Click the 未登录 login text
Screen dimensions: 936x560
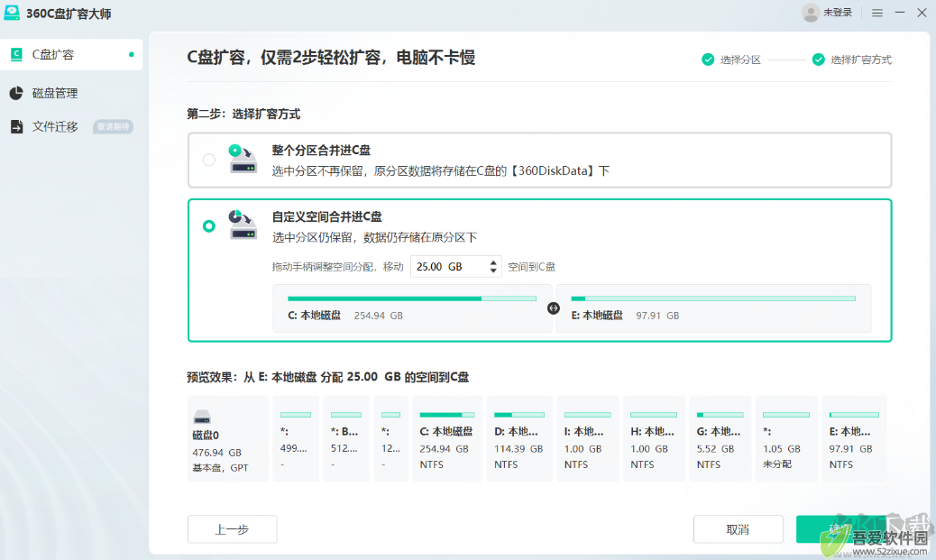838,13
